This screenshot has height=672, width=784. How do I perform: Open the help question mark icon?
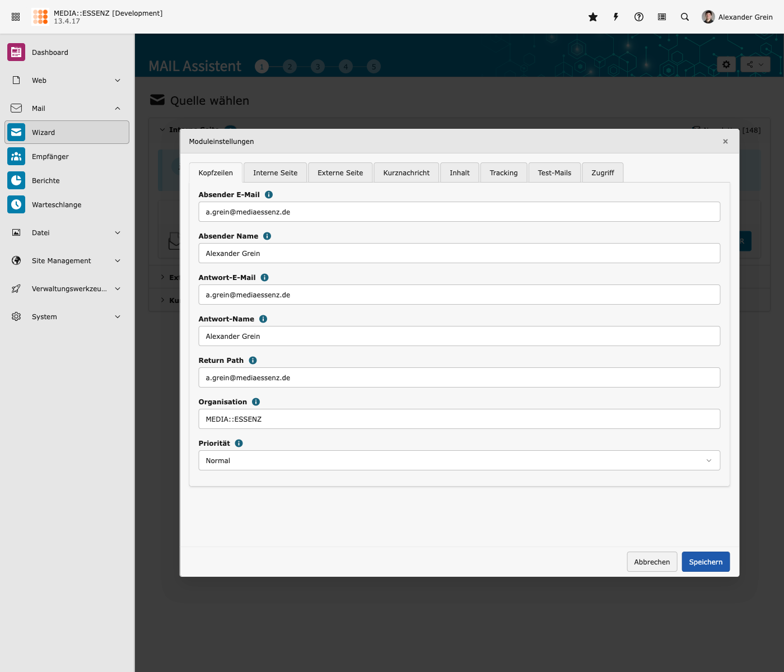pos(639,17)
